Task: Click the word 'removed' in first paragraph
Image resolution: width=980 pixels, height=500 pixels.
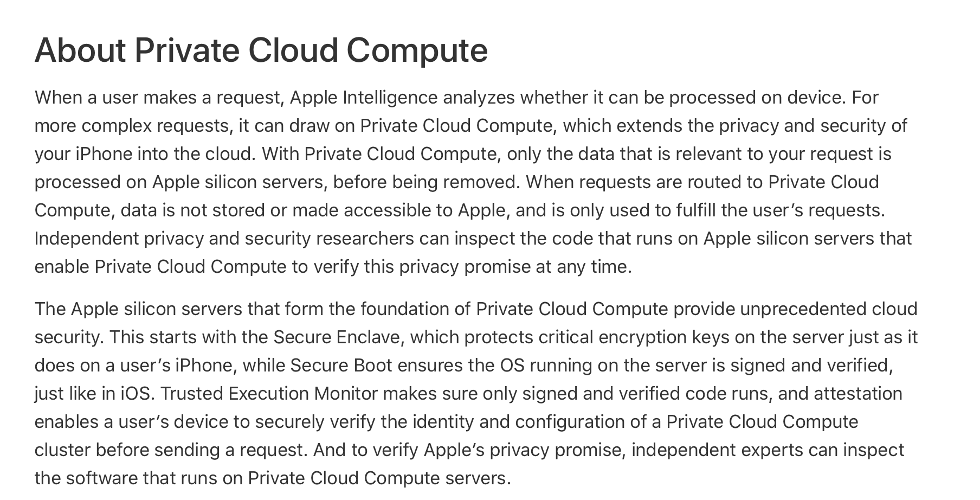Action: point(480,182)
